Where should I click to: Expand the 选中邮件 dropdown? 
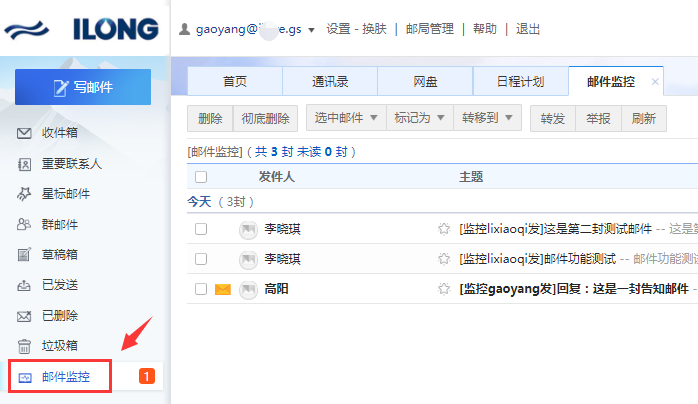[346, 118]
